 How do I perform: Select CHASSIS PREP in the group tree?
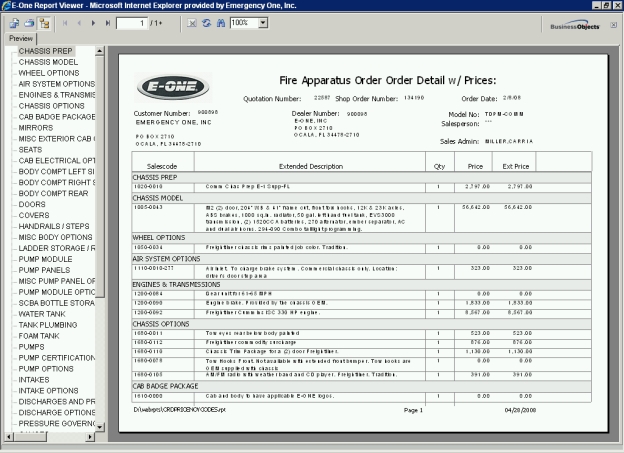tap(45, 51)
